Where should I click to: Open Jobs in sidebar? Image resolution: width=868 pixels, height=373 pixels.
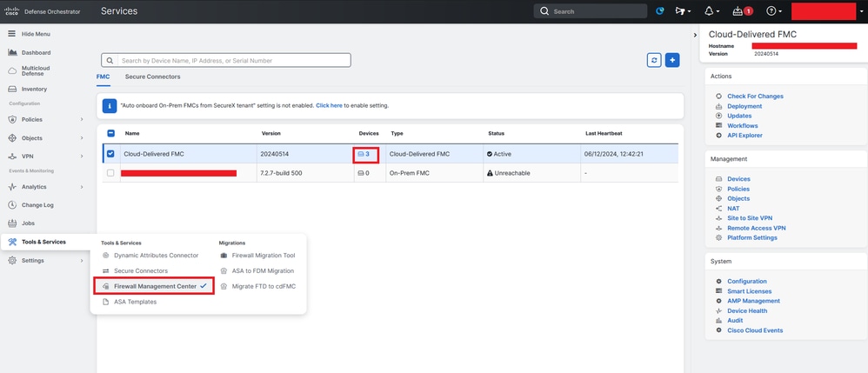28,223
